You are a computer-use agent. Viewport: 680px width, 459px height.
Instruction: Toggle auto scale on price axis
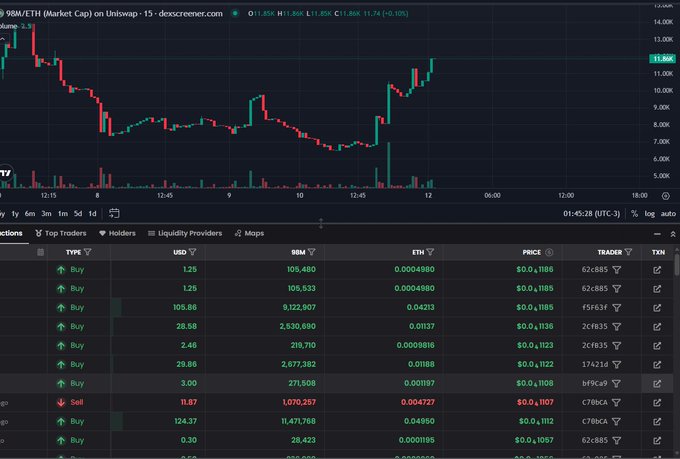[668, 213]
